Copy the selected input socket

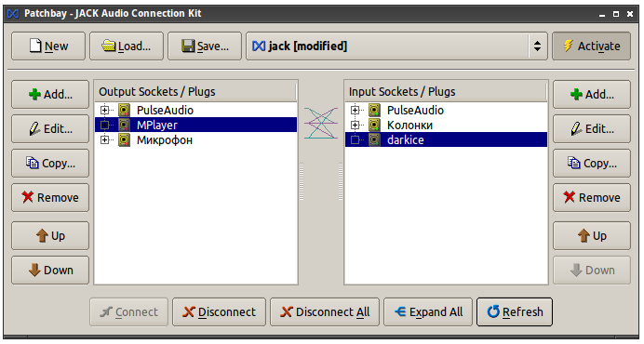[x=592, y=164]
